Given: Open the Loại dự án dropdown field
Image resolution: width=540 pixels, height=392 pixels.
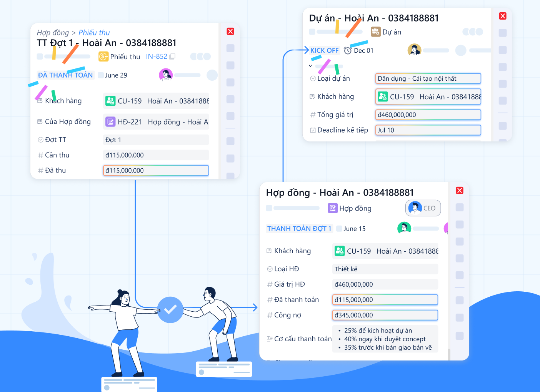Looking at the screenshot, I should (x=428, y=78).
